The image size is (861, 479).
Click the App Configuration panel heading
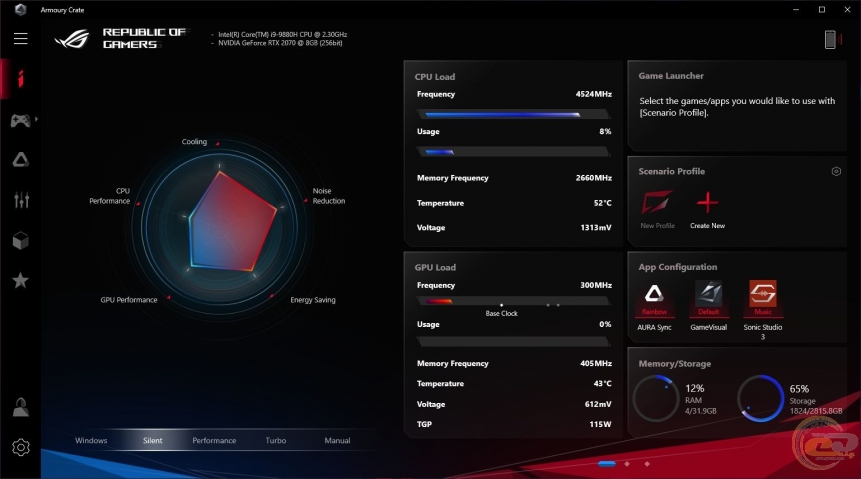click(x=678, y=267)
